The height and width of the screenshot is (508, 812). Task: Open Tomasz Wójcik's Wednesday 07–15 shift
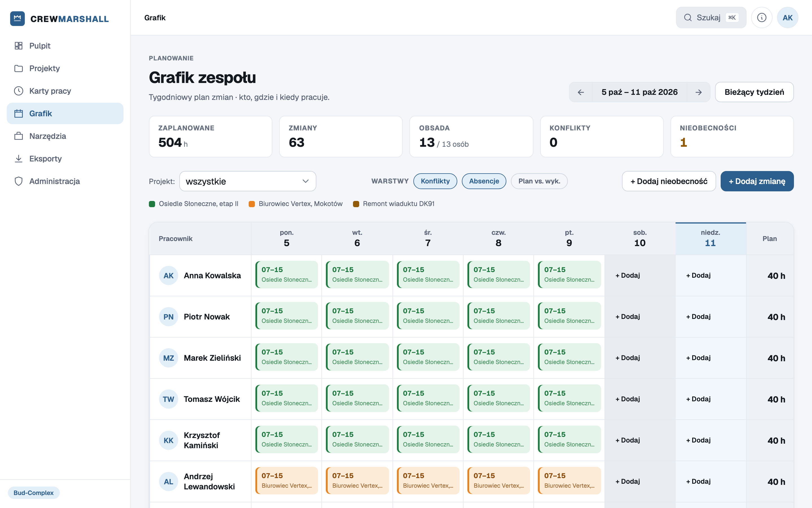tap(428, 398)
